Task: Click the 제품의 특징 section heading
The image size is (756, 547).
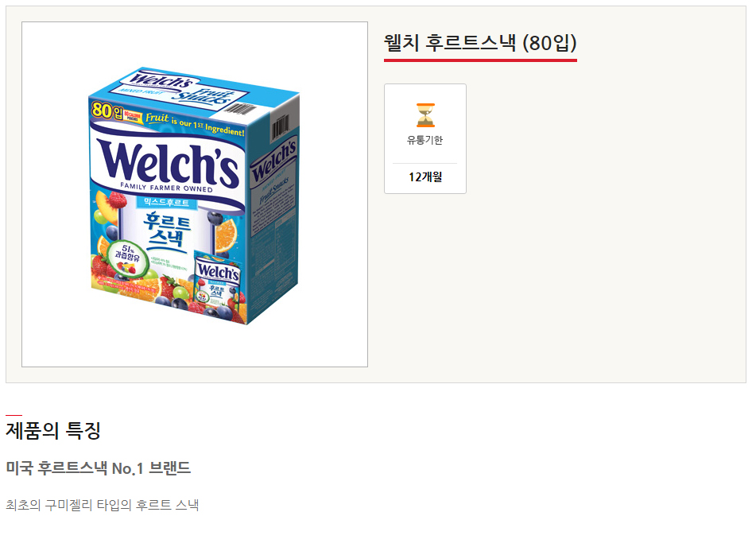Action: coord(53,431)
